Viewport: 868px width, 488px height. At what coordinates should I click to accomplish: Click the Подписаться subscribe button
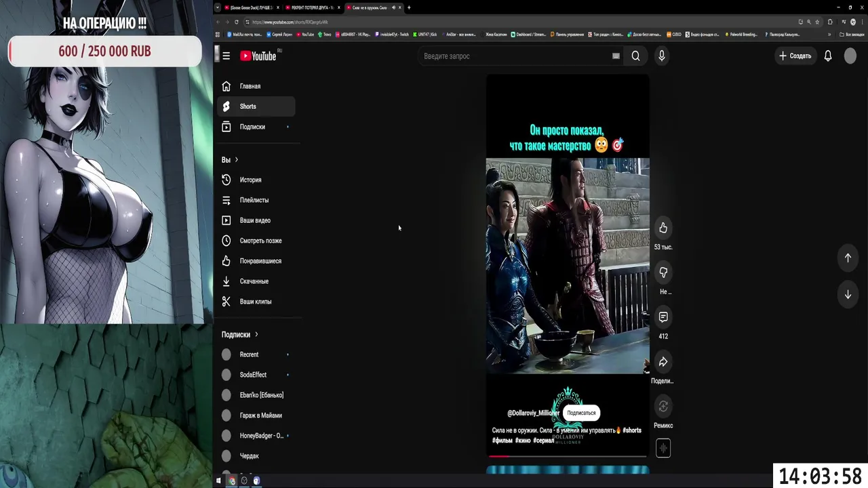pos(581,413)
